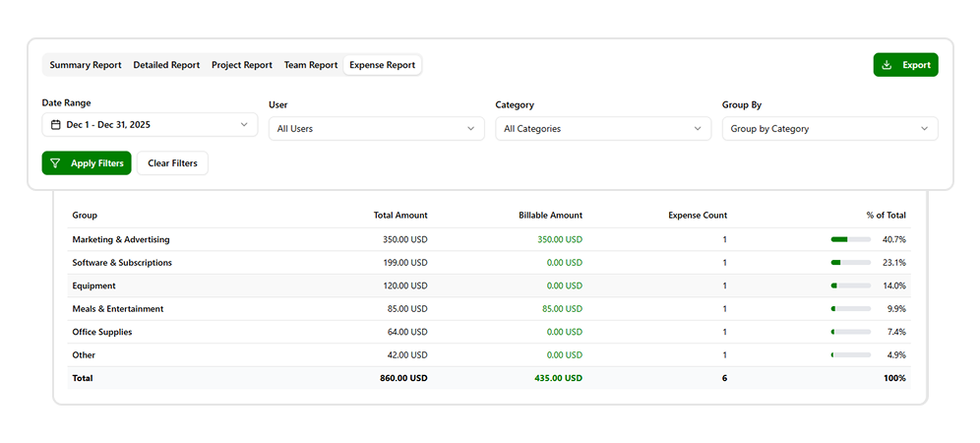980x443 pixels.
Task: Click the Expense Count column header
Action: click(x=698, y=216)
